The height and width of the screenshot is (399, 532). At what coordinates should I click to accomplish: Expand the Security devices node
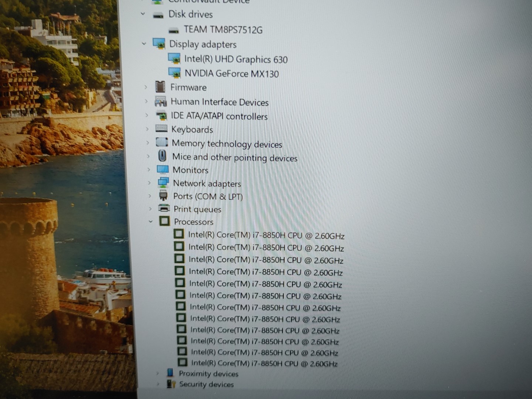[158, 384]
